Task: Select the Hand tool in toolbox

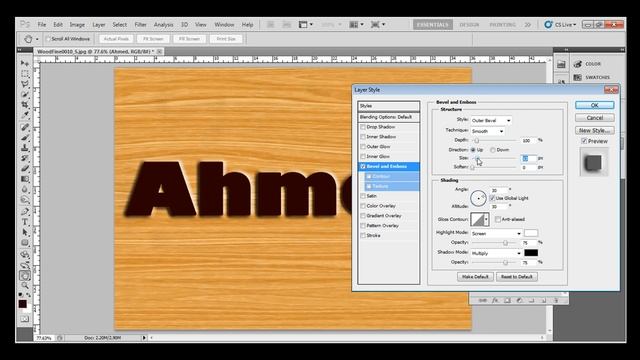Action: [25, 276]
